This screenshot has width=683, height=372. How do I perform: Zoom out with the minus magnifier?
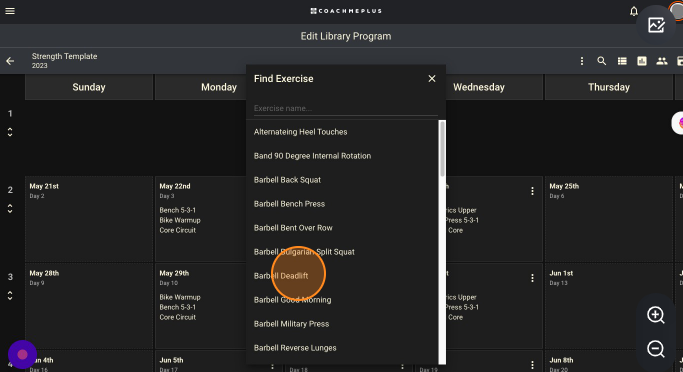[x=656, y=349]
